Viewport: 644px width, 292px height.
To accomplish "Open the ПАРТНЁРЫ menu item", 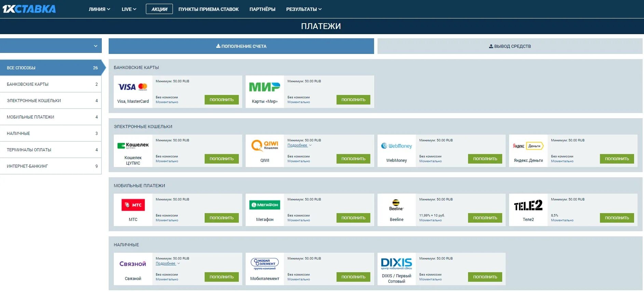I will coord(262,9).
